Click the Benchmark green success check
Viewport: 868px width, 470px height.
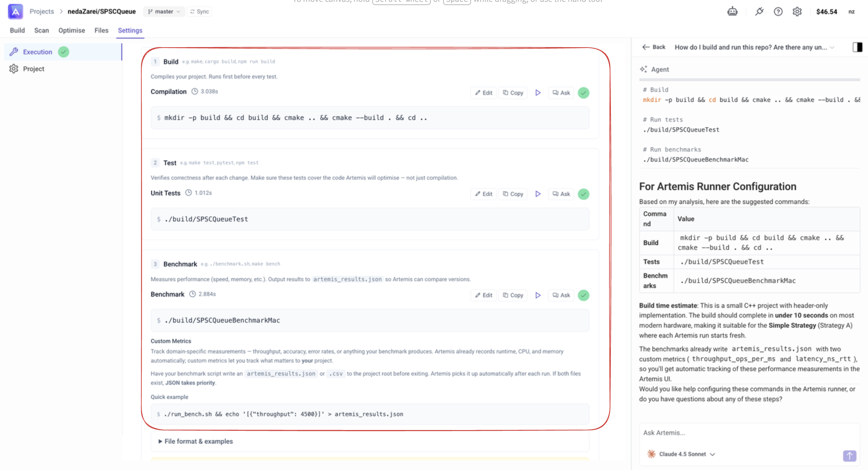[583, 295]
